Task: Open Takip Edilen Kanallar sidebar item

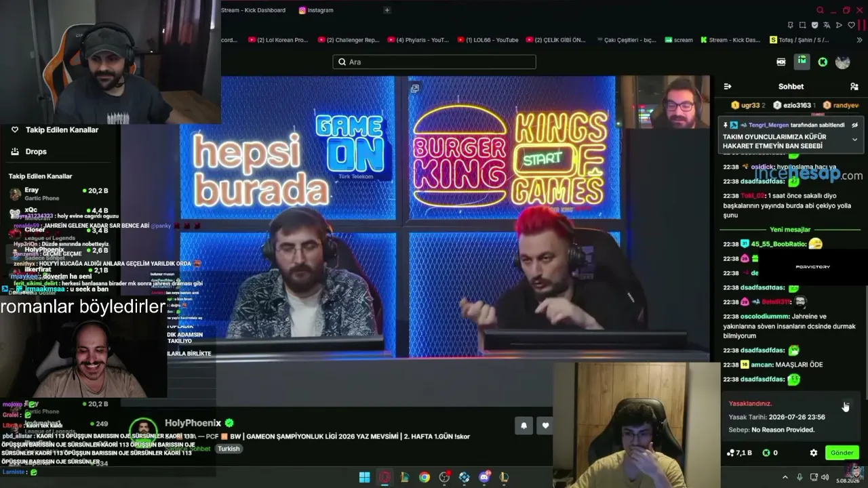Action: click(62, 129)
